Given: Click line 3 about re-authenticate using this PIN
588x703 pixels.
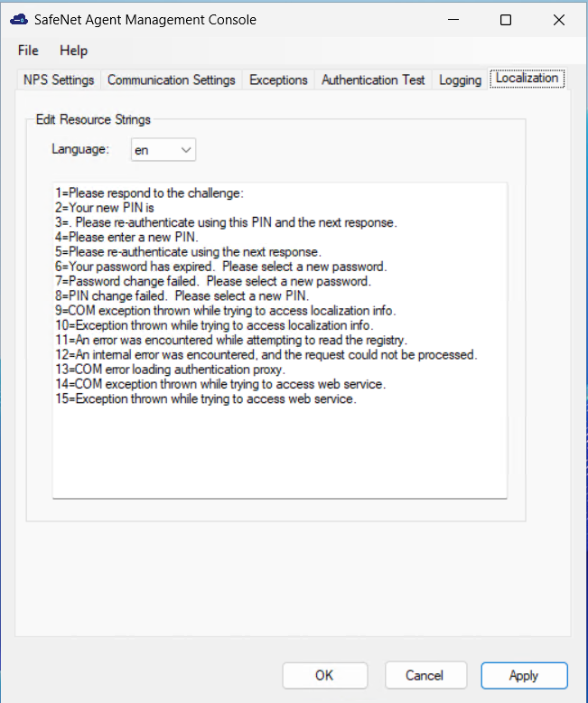Looking at the screenshot, I should pyautogui.click(x=227, y=222).
